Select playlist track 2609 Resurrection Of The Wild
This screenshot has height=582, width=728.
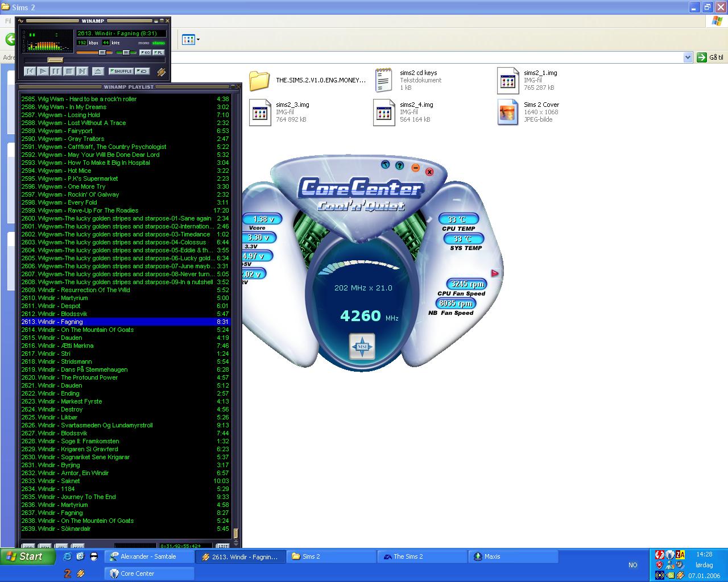click(x=125, y=290)
